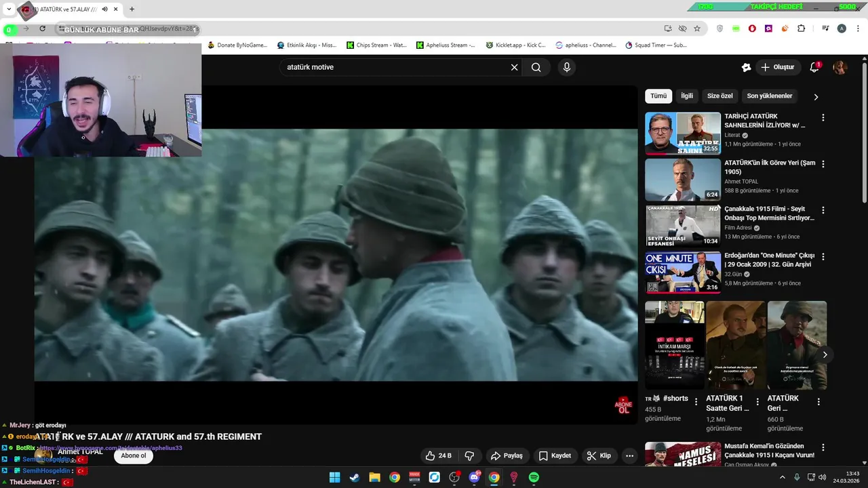868x488 pixels.
Task: Open the menu for ATATÜRK'ün İlk Görev Yeri video
Action: click(x=823, y=164)
